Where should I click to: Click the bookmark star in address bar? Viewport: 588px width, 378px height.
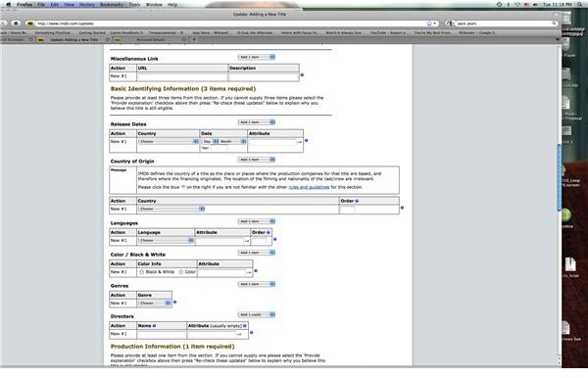coord(429,24)
